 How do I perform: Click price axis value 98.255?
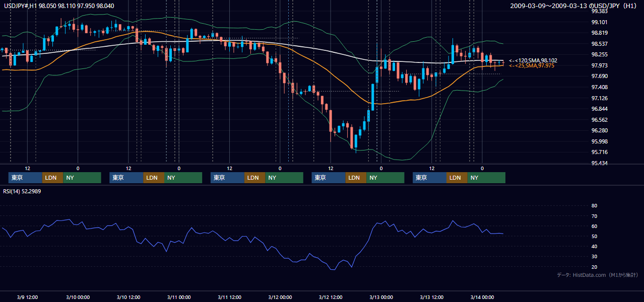click(599, 54)
